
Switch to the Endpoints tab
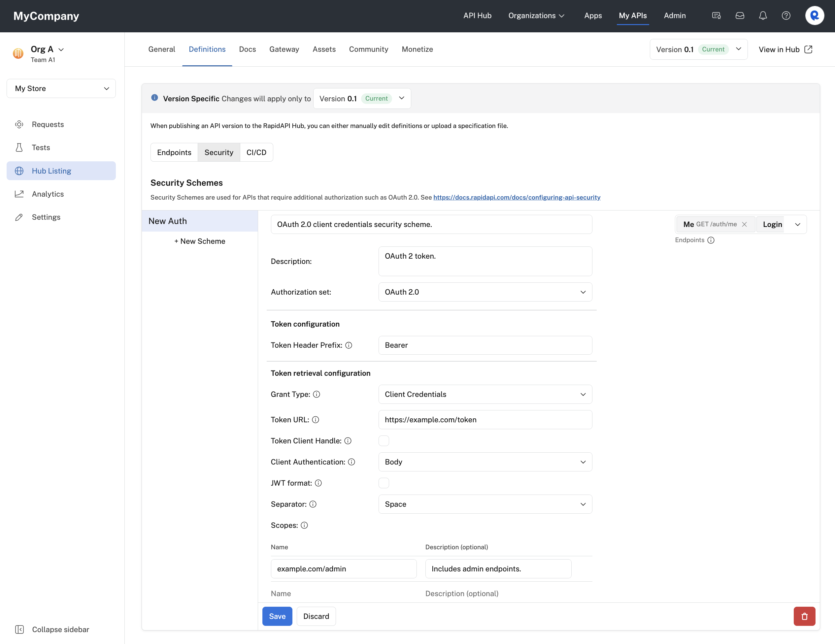174,152
